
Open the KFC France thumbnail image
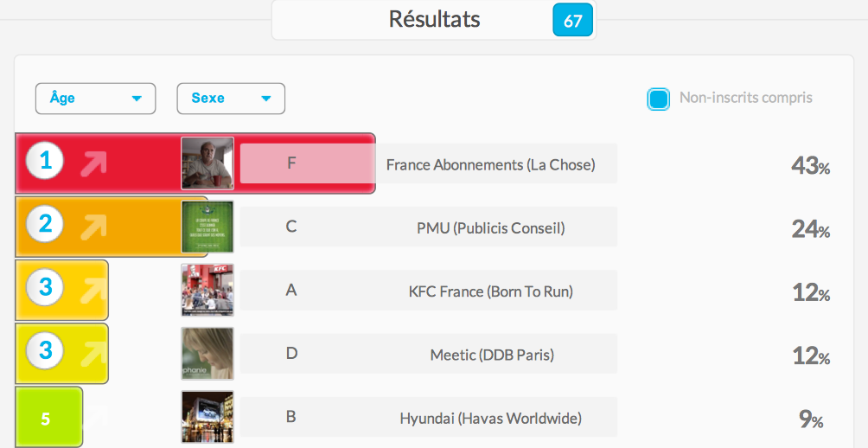click(207, 291)
